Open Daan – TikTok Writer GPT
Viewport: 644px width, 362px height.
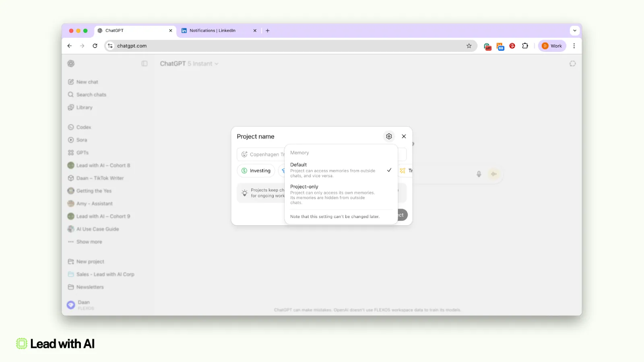tap(96, 178)
